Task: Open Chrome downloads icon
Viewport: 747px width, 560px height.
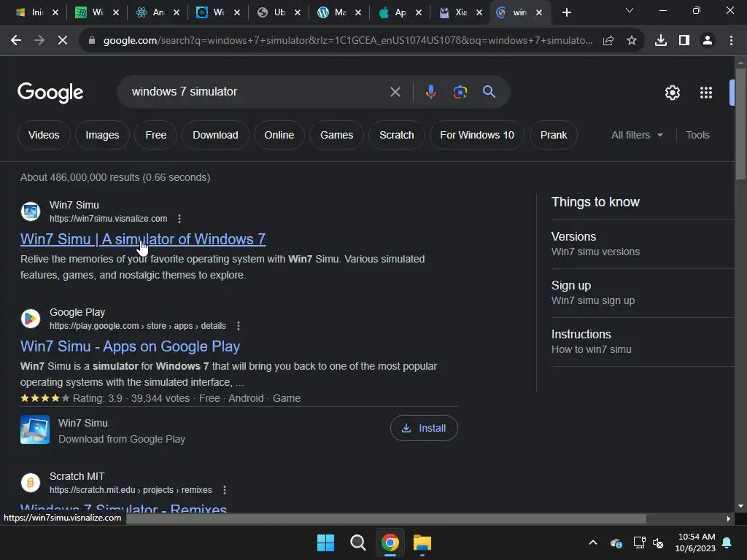Action: [x=660, y=41]
